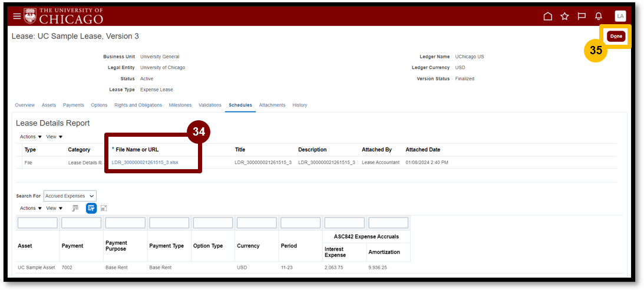Image resolution: width=644 pixels, height=290 pixels.
Task: Click the Payment Purpose filter field
Action: tap(126, 223)
